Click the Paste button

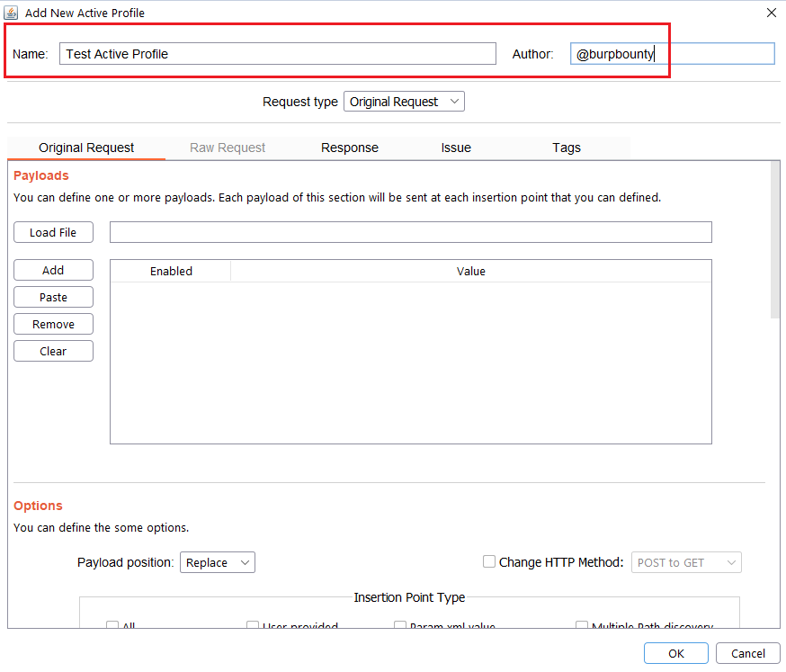point(53,297)
